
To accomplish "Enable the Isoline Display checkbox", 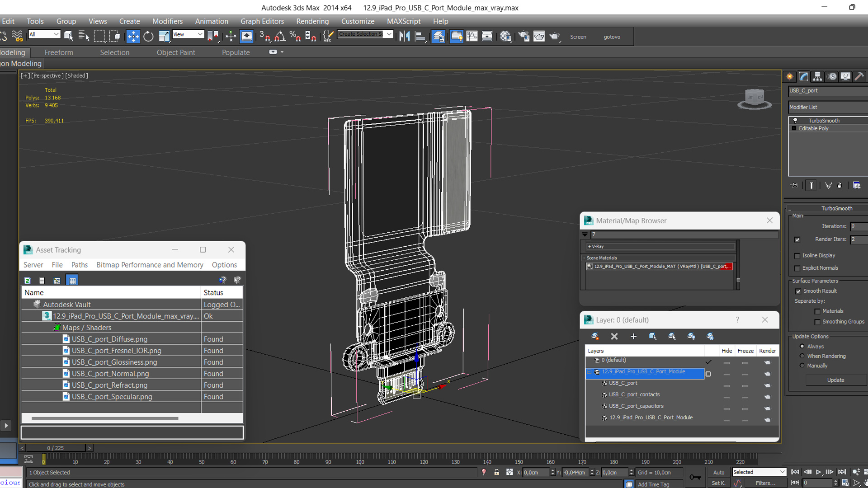I will click(797, 256).
